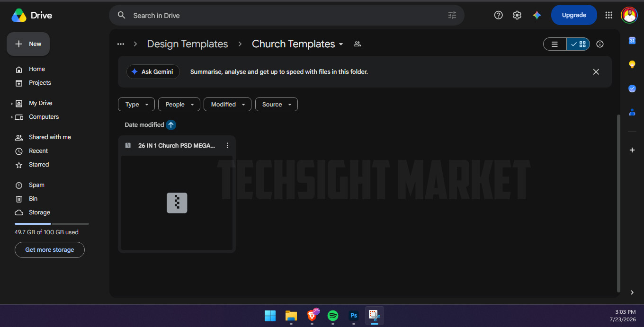Collapse the side panel chevron
Screen dimensions: 644x327
click(x=632, y=292)
